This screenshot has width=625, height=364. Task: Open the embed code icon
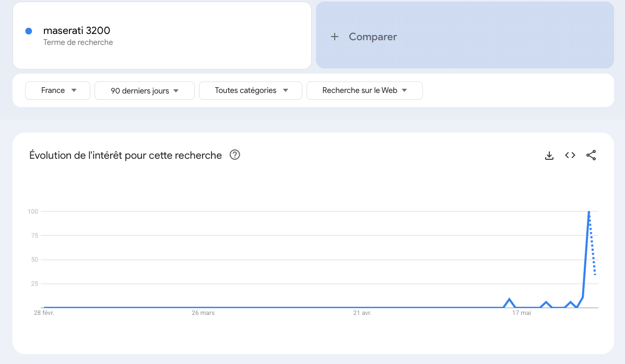tap(570, 155)
